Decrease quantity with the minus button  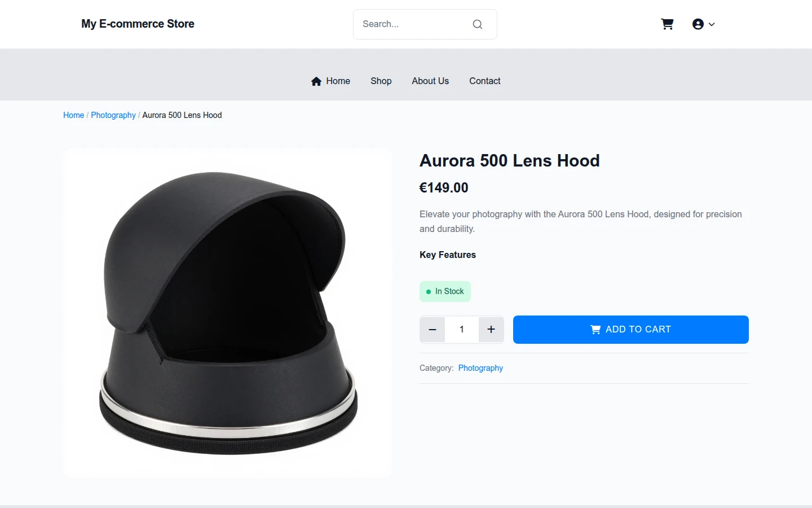click(433, 330)
